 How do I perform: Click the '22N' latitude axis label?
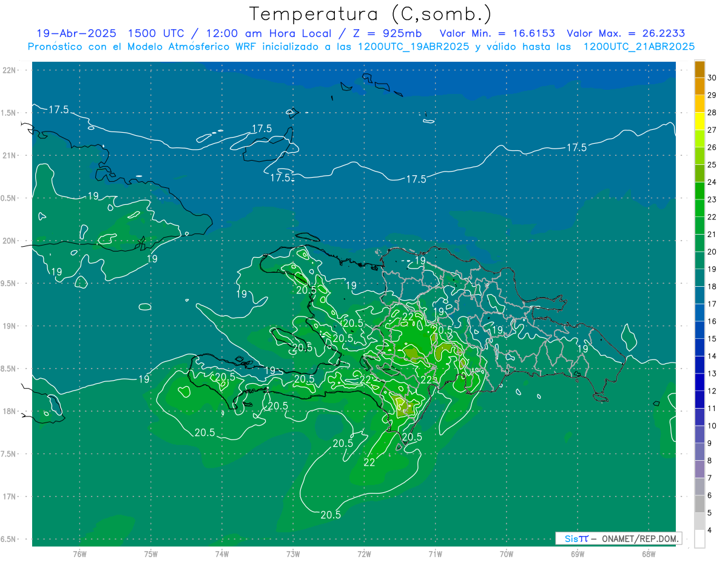tap(9, 70)
